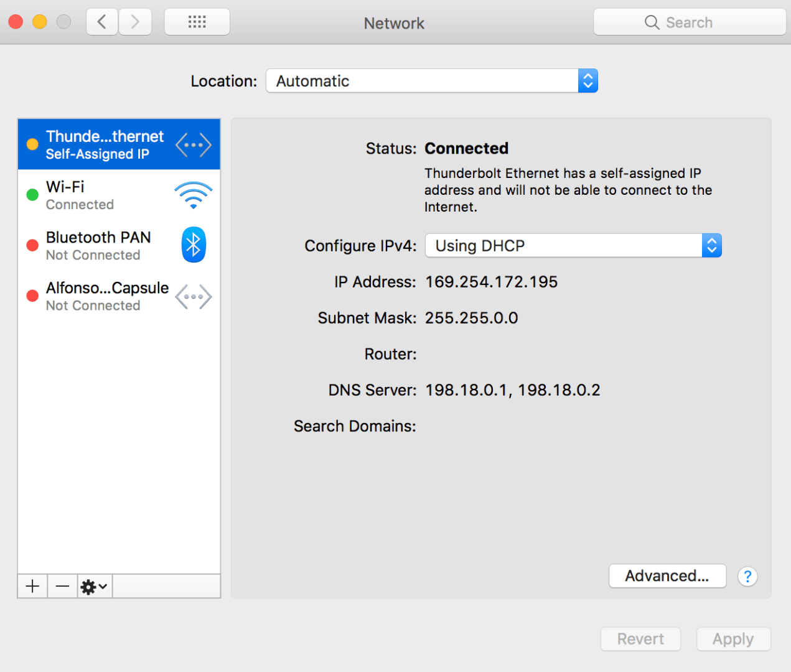Click the back navigation arrow
This screenshot has height=672, width=791.
pos(101,21)
